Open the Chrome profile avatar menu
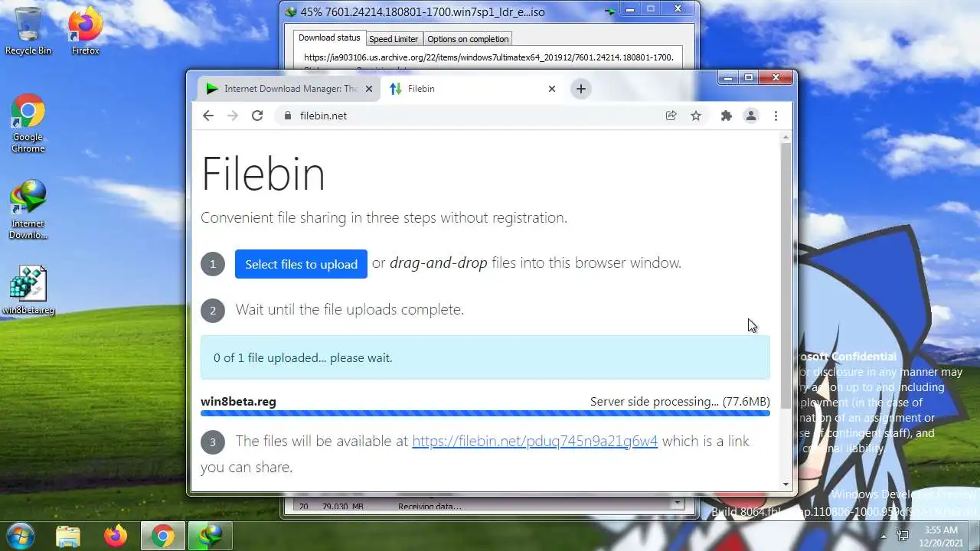 click(751, 116)
